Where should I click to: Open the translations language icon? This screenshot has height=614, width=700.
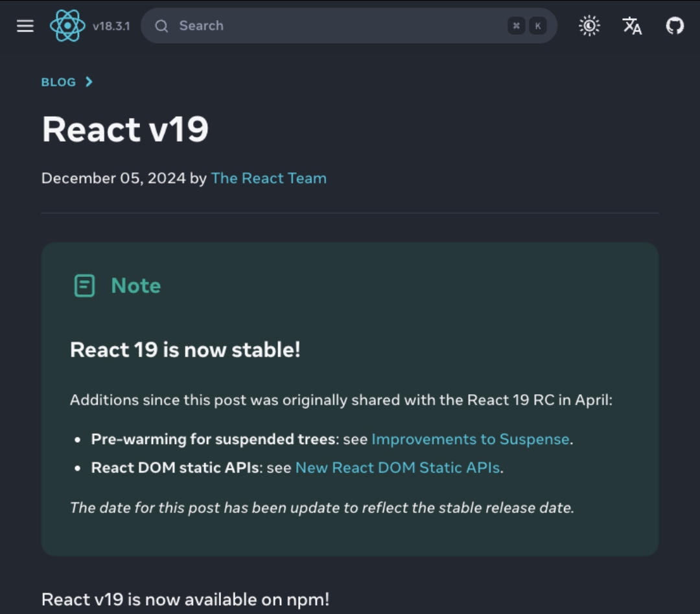[632, 26]
